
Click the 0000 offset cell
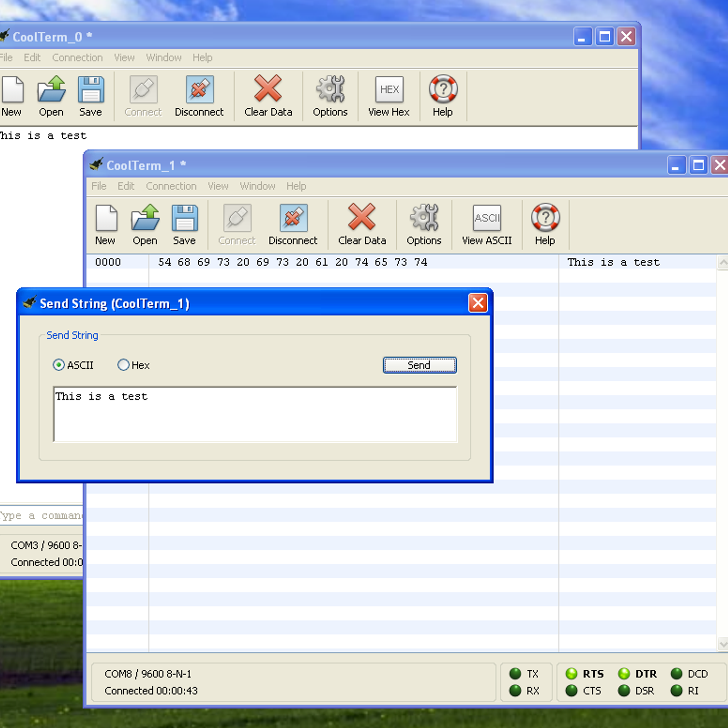click(108, 262)
